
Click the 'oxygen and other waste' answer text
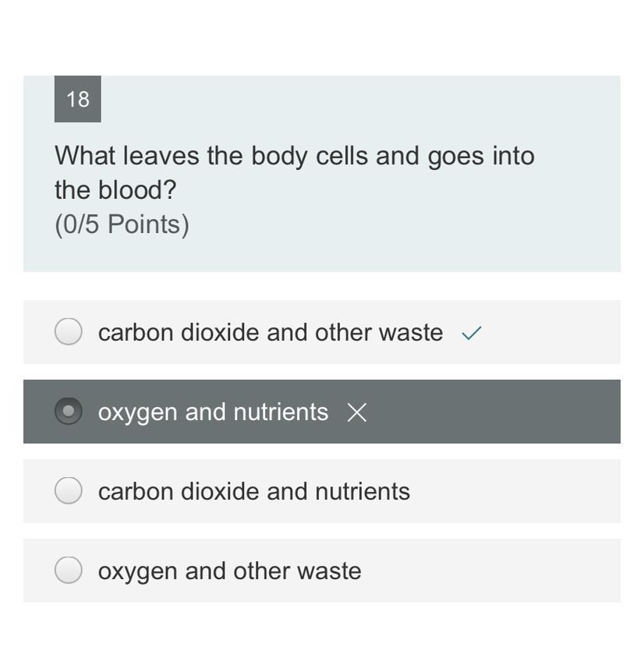tap(229, 571)
